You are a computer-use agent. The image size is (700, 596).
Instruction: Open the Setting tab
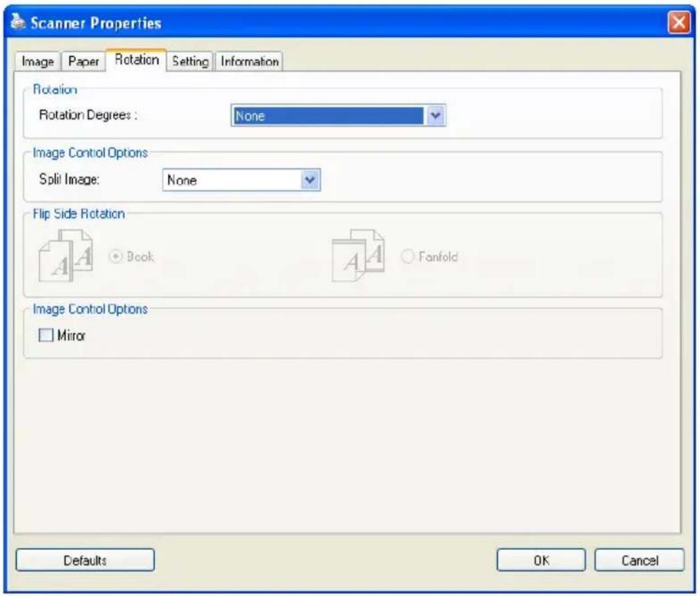point(190,61)
